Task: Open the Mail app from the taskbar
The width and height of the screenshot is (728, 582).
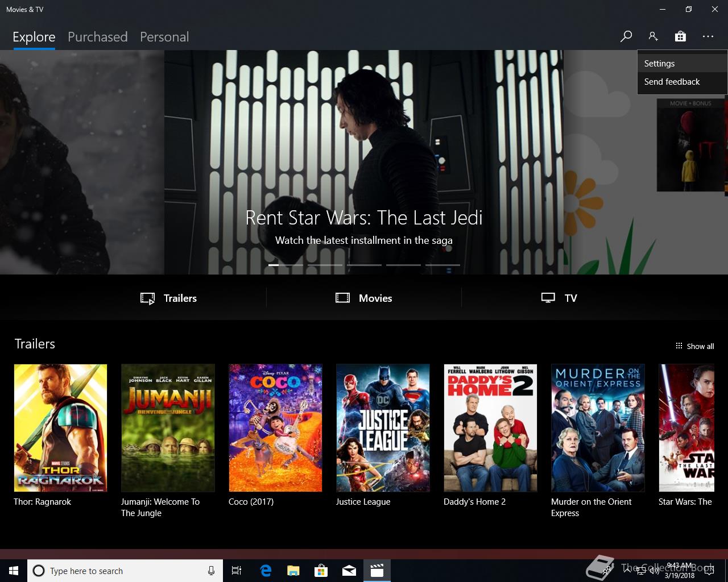Action: [349, 571]
